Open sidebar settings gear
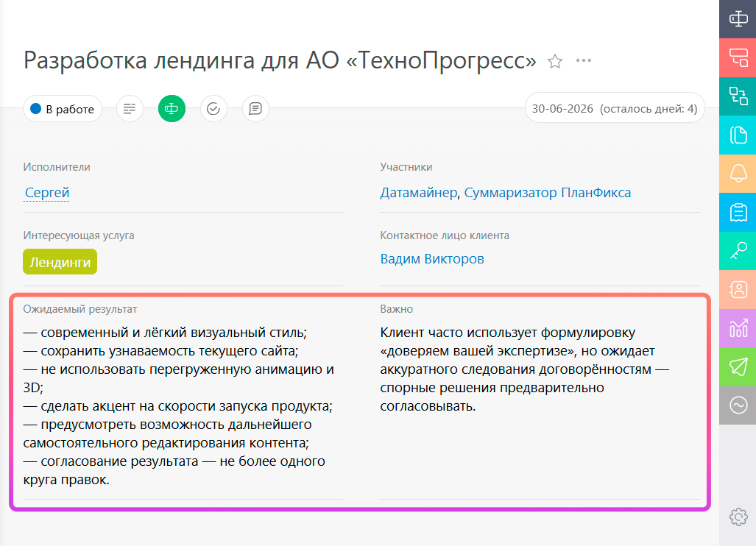The width and height of the screenshot is (756, 546). 738,517
